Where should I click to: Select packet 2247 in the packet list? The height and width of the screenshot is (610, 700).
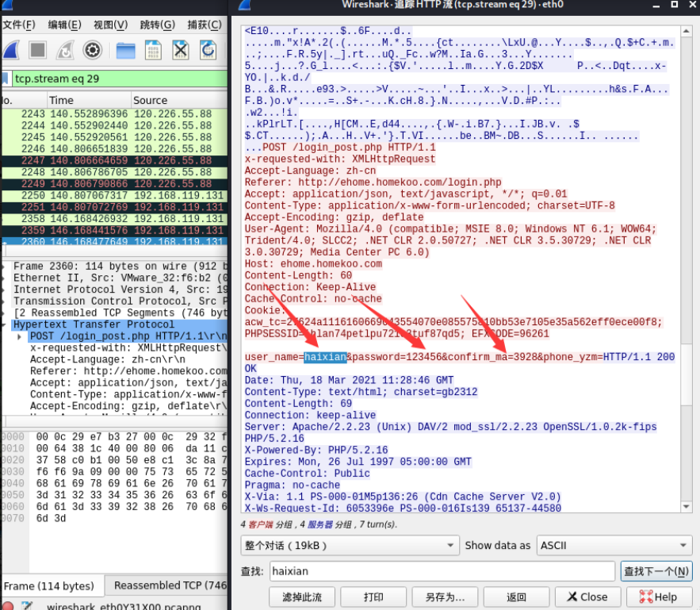coord(115,160)
